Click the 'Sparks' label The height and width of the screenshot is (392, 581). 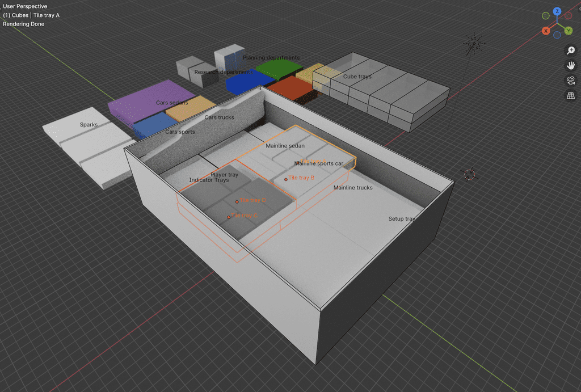(89, 125)
